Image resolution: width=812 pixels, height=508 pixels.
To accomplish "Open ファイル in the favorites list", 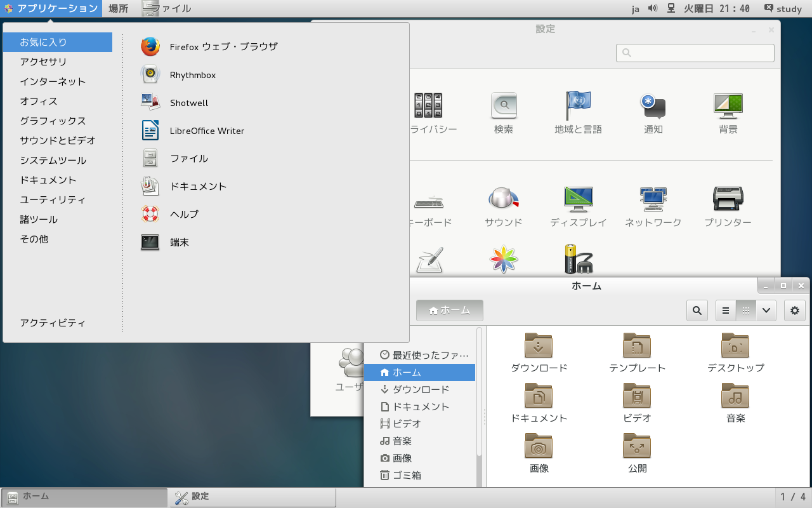I will pyautogui.click(x=174, y=158).
